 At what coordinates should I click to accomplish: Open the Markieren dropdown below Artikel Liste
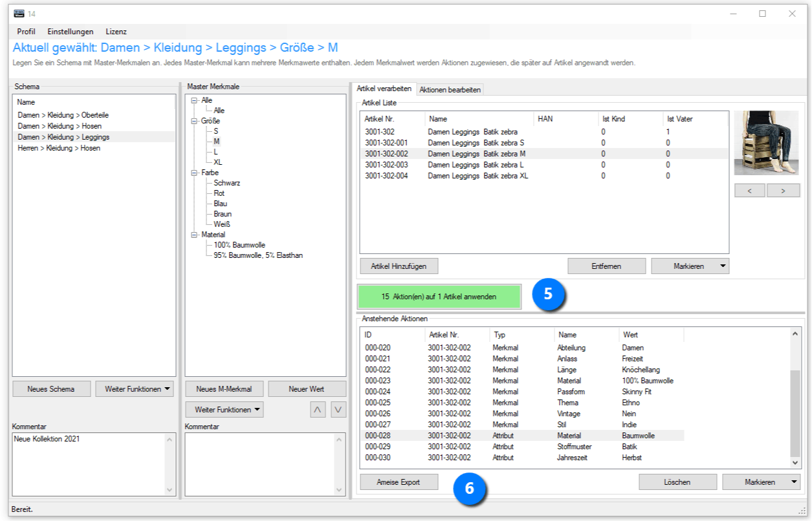690,266
